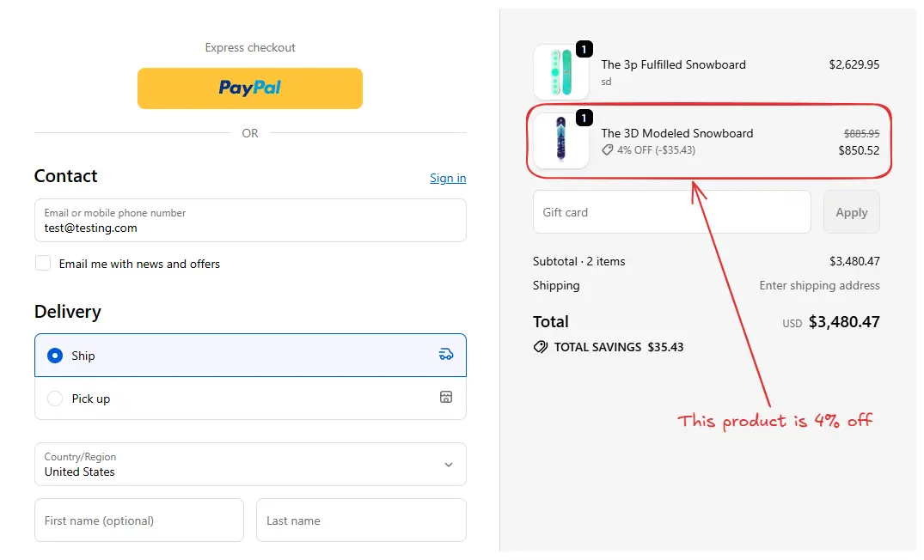Screen dimensions: 924x560
Task: Choose the Pick up radio option
Action: (55, 399)
